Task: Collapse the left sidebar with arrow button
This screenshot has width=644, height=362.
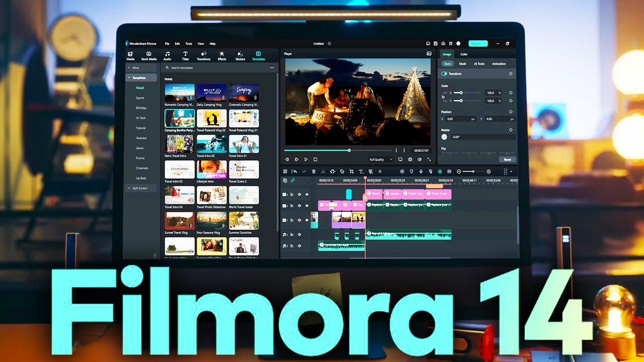Action: click(x=154, y=255)
